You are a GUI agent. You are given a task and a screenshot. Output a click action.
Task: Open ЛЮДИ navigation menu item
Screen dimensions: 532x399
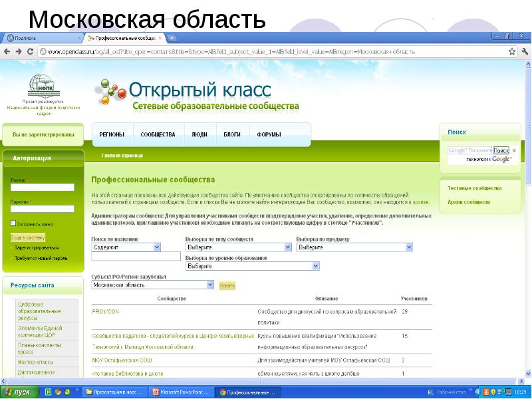tap(199, 135)
